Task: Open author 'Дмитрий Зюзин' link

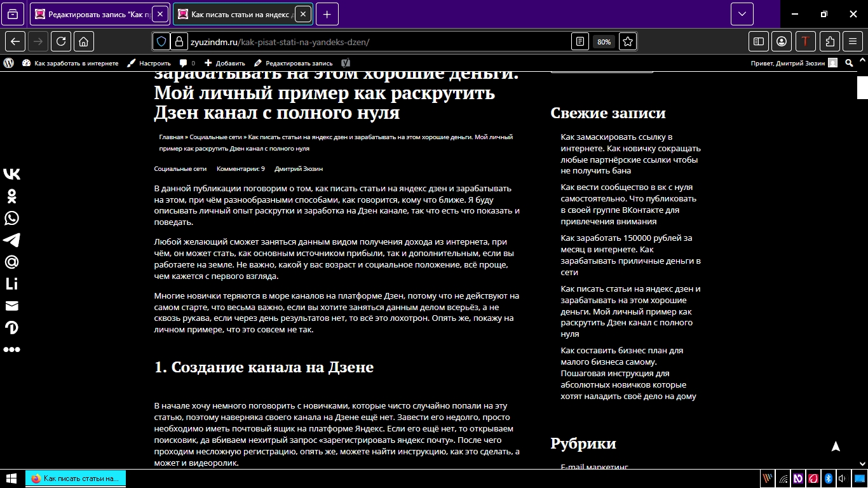Action: 299,169
